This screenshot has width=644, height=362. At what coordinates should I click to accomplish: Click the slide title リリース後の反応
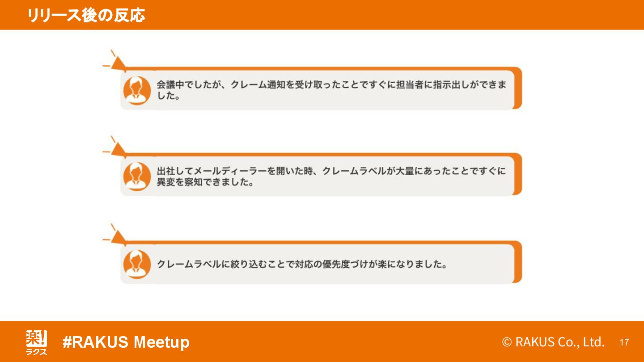coord(86,15)
